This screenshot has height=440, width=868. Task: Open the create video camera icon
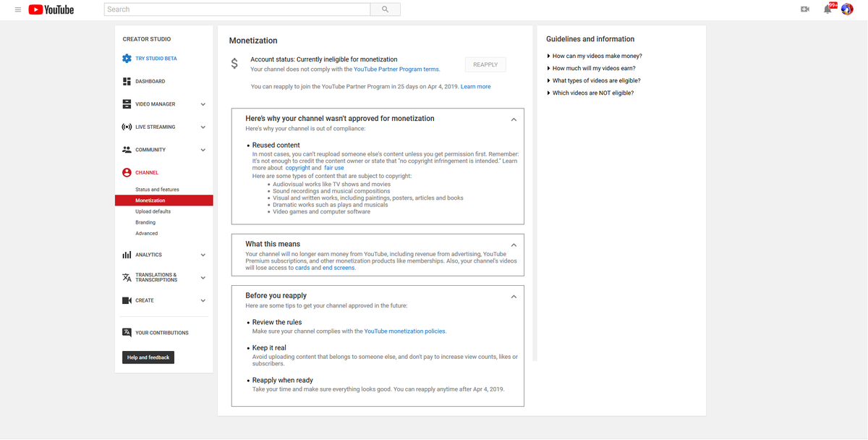[805, 9]
